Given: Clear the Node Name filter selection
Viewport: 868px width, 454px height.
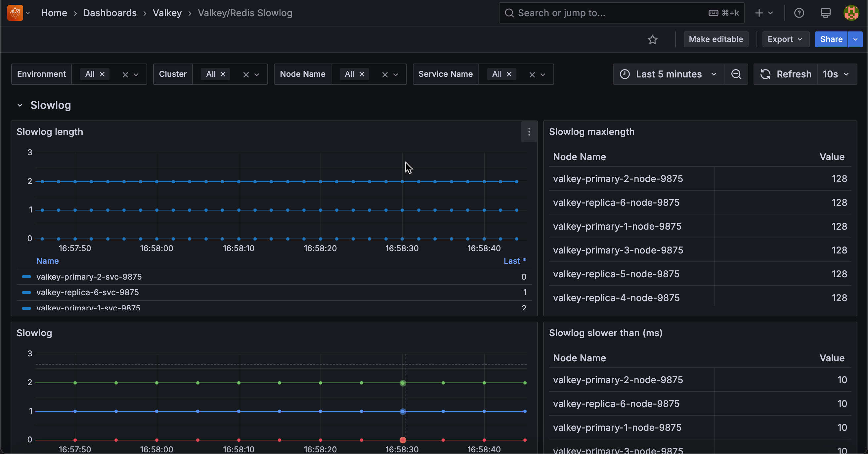Looking at the screenshot, I should (x=384, y=74).
